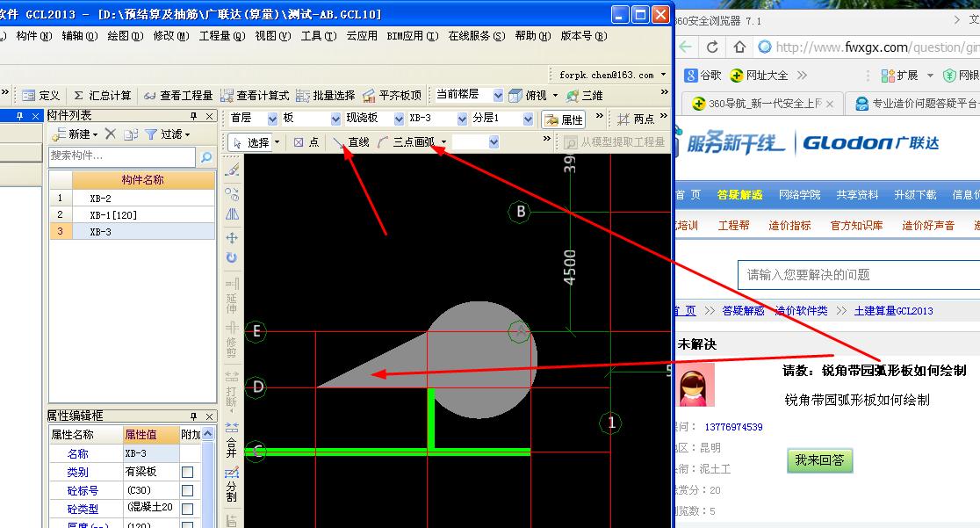Click the copy component icon beside delete
This screenshot has width=980, height=528.
[x=131, y=134]
